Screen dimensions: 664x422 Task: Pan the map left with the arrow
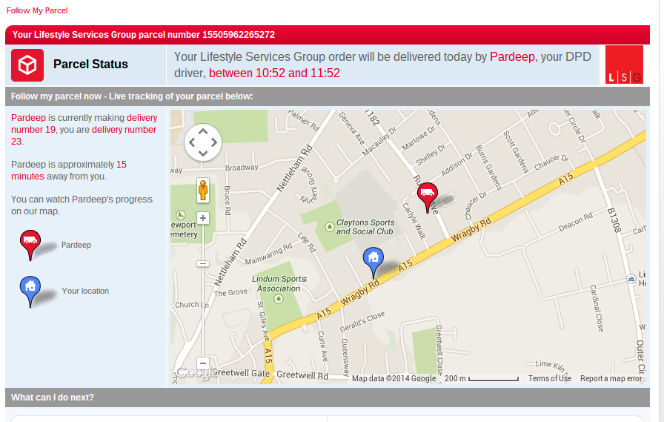tap(192, 142)
